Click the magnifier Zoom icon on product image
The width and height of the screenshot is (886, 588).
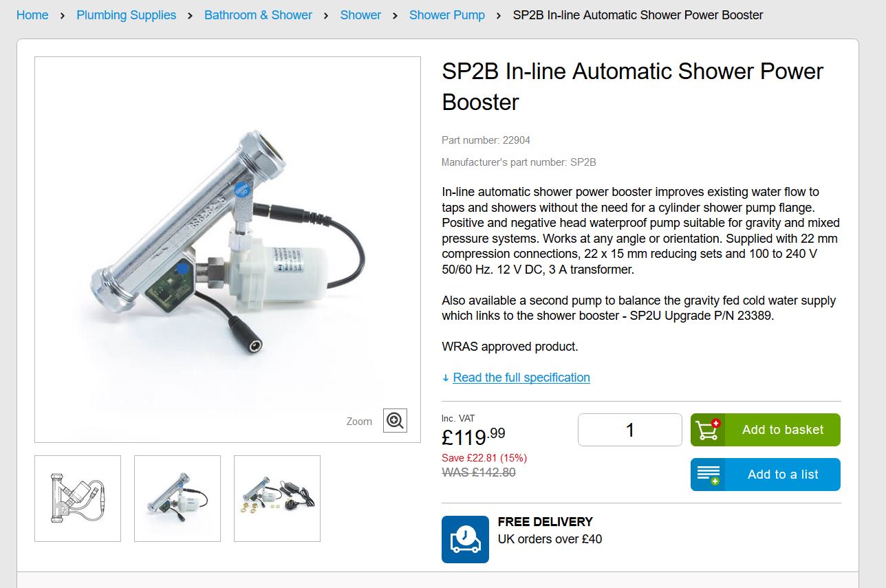tap(395, 420)
